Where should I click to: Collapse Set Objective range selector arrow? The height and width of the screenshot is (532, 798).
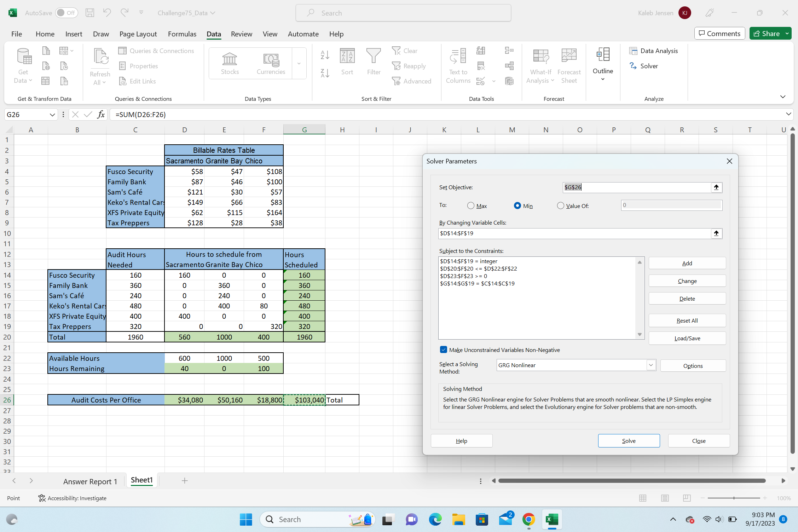(716, 187)
